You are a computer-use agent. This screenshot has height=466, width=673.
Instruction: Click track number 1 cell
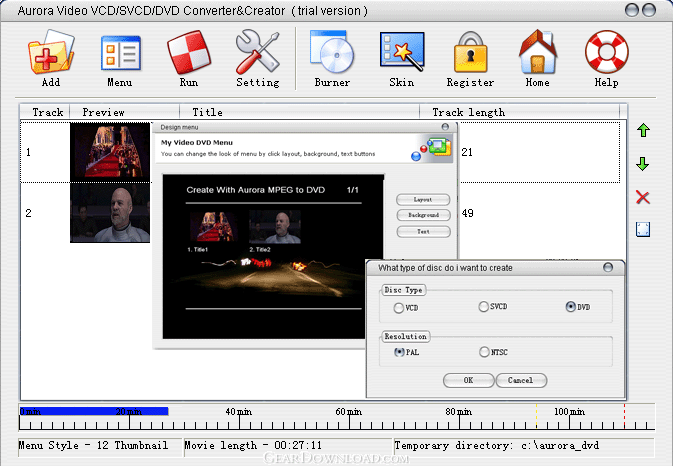click(28, 152)
